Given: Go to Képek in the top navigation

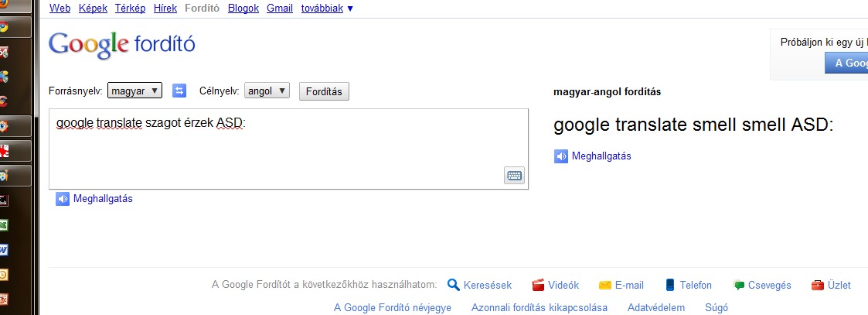Looking at the screenshot, I should pos(93,9).
